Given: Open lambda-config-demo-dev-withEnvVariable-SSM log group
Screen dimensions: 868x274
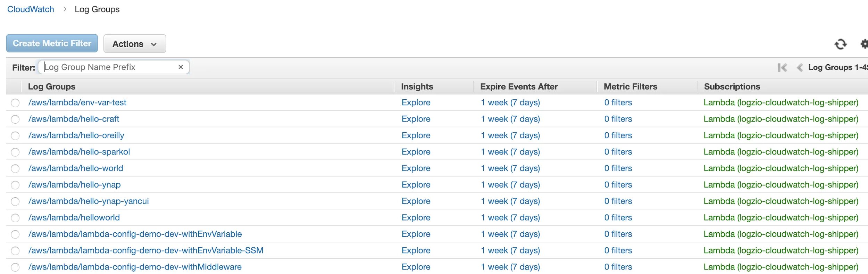Looking at the screenshot, I should click(146, 250).
